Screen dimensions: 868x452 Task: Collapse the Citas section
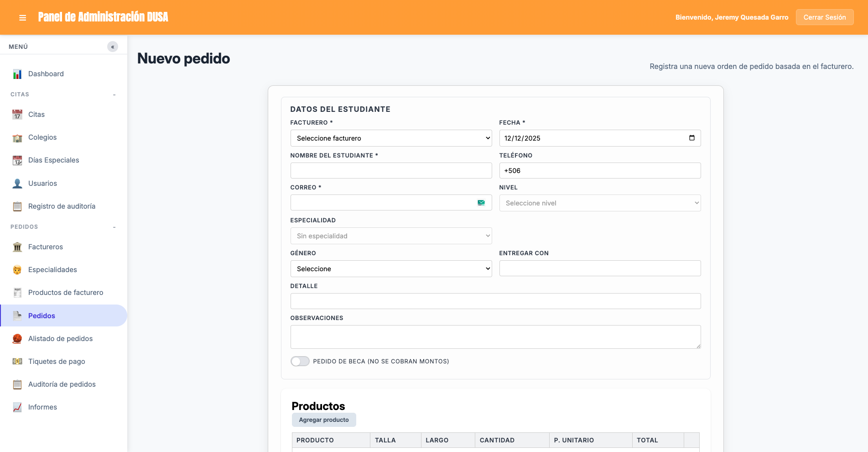click(x=114, y=95)
